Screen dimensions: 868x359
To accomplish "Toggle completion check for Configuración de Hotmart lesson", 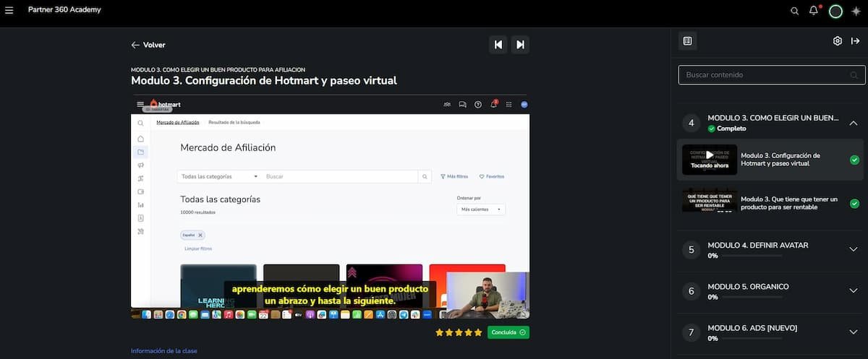I will click(x=854, y=160).
